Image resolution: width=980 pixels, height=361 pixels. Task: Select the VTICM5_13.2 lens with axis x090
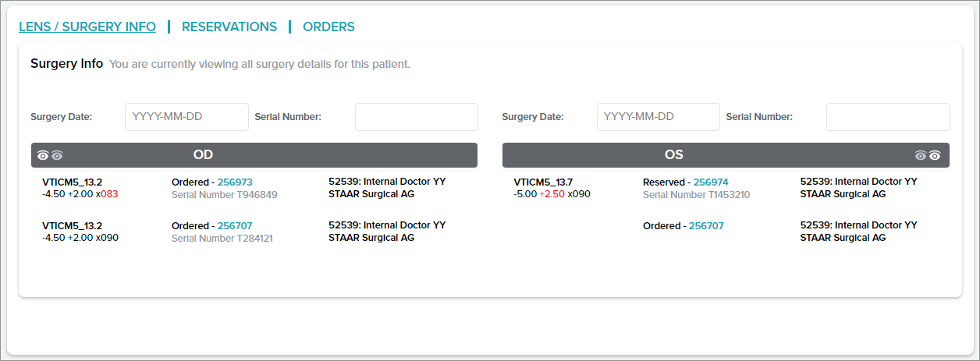tap(72, 226)
